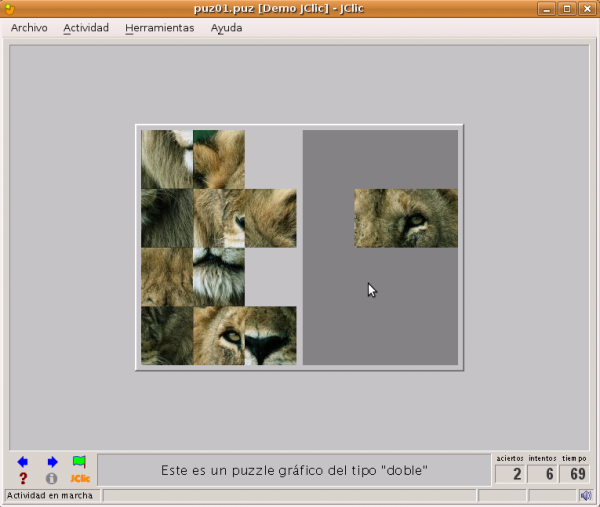The width and height of the screenshot is (600, 507).
Task: Go to the previous activity arrow
Action: tap(23, 462)
